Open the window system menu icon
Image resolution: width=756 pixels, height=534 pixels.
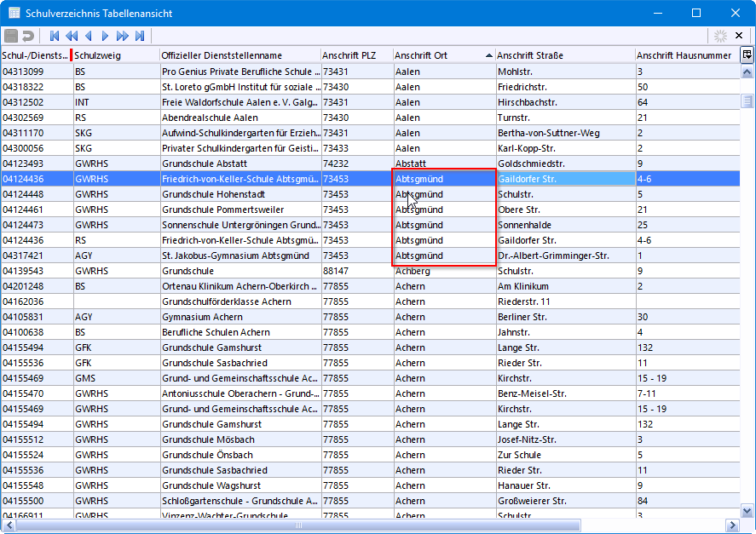14,13
